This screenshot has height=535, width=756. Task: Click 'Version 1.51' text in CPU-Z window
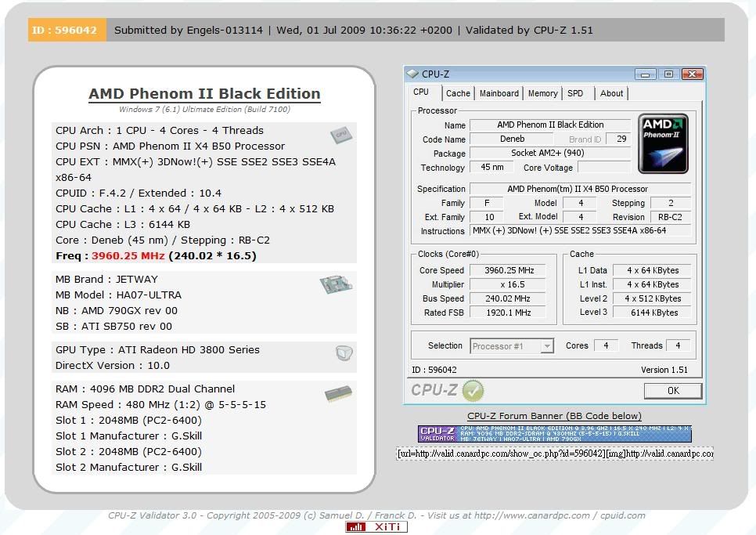point(664,370)
